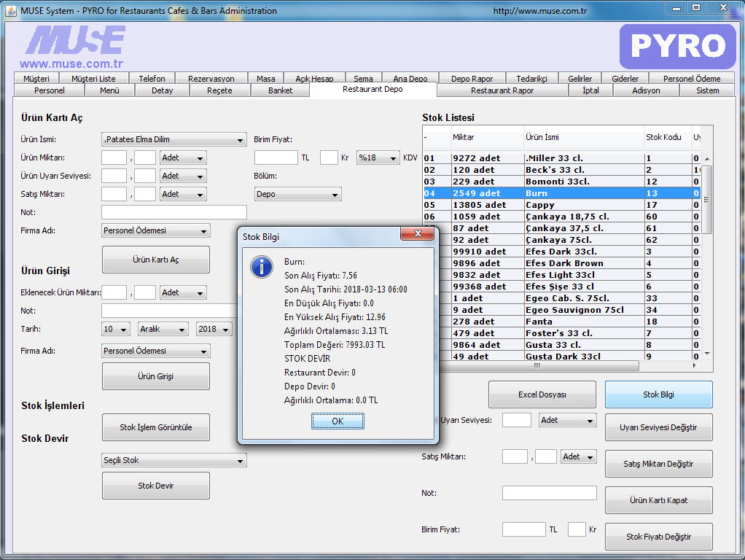Open the Sistem tab
The height and width of the screenshot is (560, 745).
click(x=708, y=90)
